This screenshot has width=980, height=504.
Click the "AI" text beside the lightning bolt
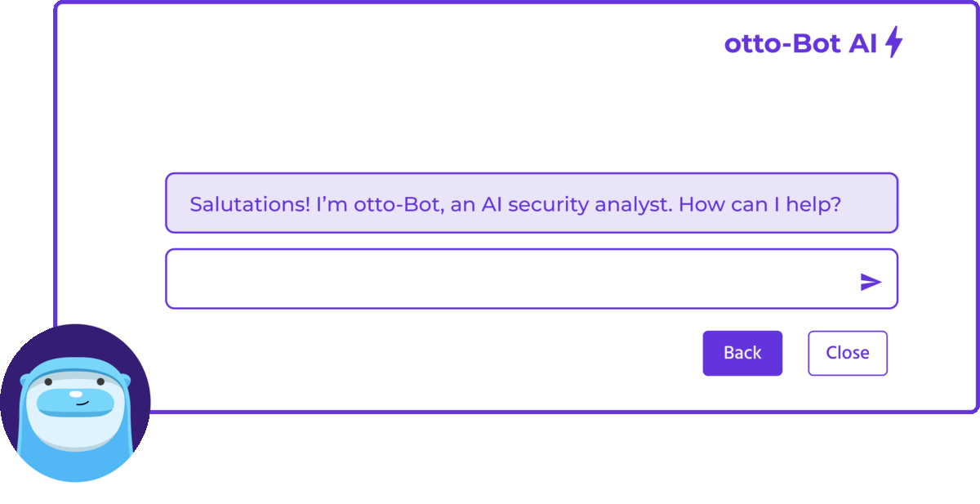click(862, 43)
